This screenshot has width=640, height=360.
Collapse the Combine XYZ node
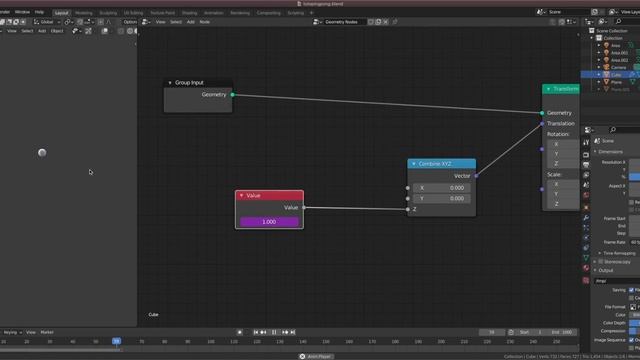coord(414,164)
